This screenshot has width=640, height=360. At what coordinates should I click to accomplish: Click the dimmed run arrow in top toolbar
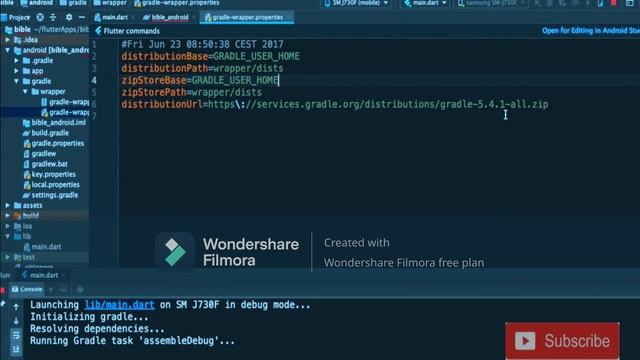(538, 3)
